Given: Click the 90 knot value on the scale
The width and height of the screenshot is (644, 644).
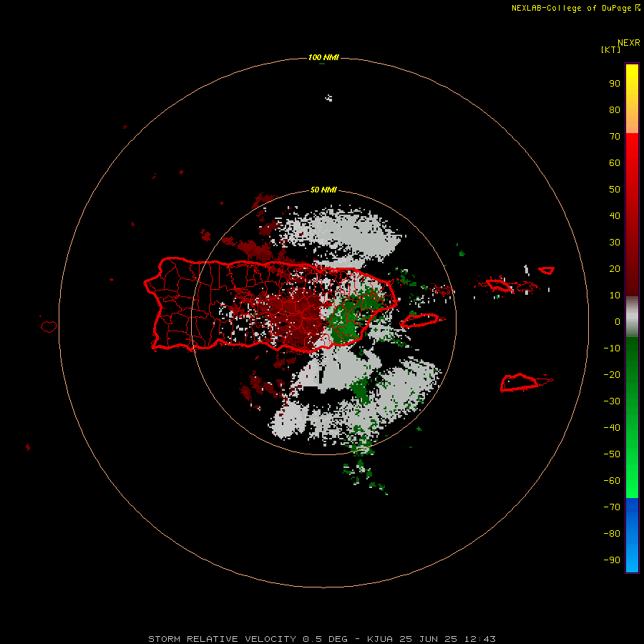Looking at the screenshot, I should tap(615, 84).
